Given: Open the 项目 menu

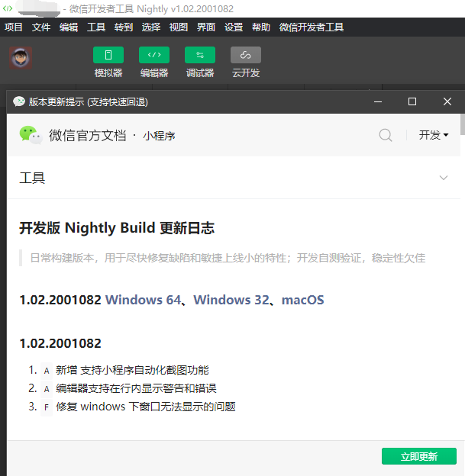Looking at the screenshot, I should click(x=14, y=27).
